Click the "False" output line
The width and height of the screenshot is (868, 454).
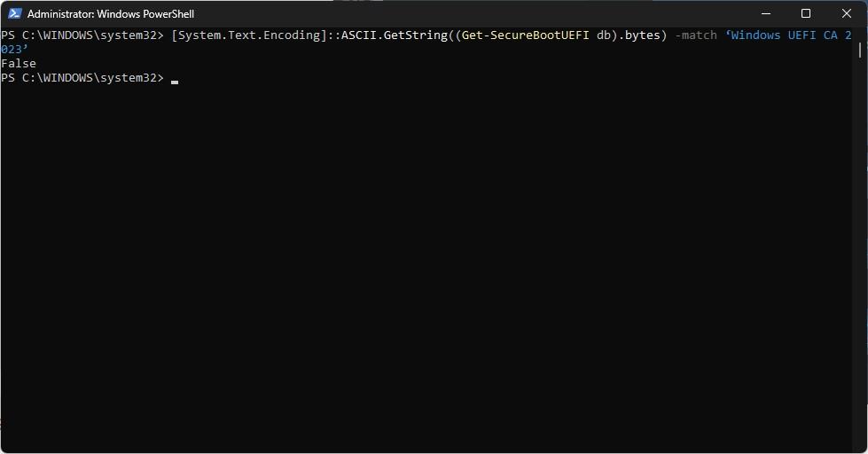[19, 64]
